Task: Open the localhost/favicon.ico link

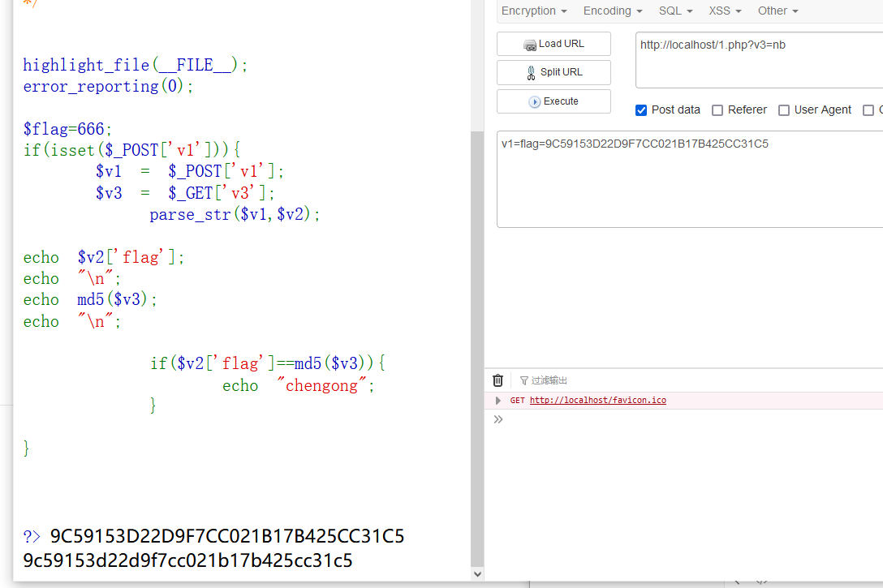Action: [x=597, y=401]
